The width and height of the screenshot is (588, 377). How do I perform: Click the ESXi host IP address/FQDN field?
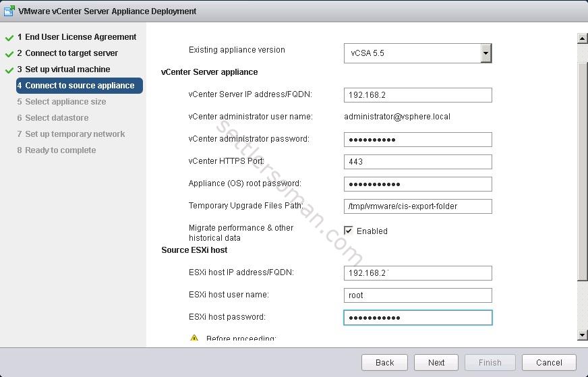click(x=418, y=273)
